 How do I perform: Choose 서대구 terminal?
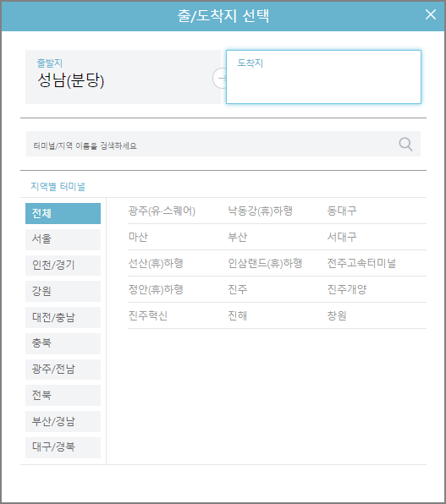tap(342, 238)
